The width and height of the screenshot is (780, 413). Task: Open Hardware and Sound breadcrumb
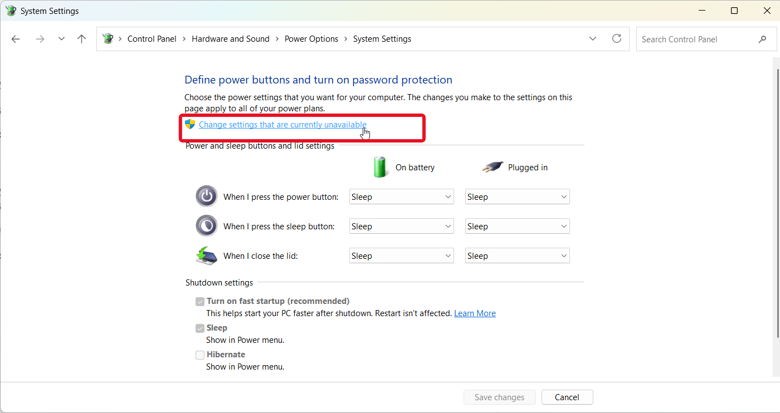point(230,39)
